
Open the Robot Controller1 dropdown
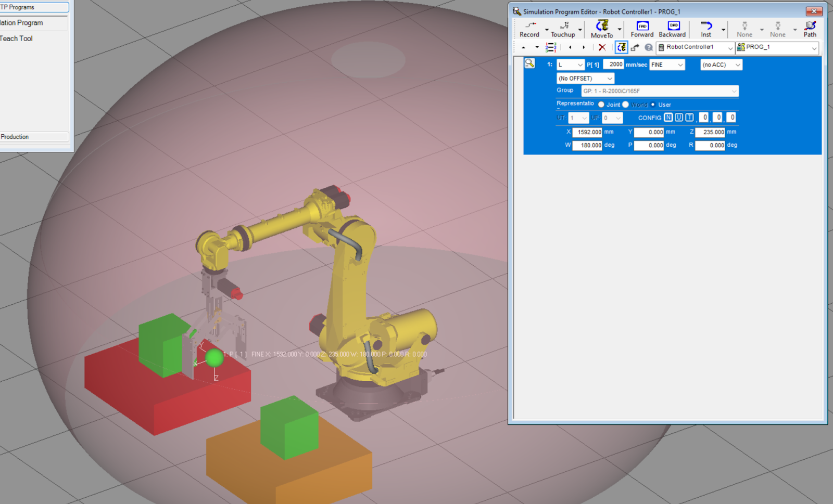click(x=695, y=47)
